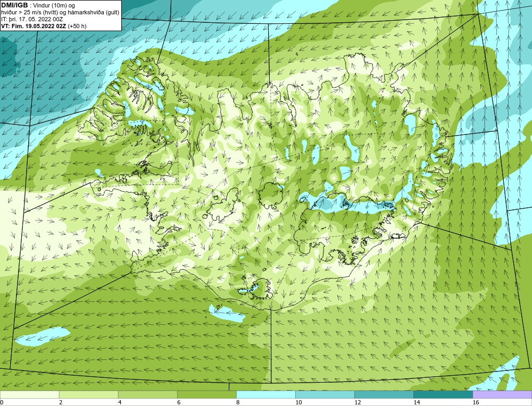532x406 pixels.
Task: Click the 'DMI/IGB' title text
Action: (14, 5)
